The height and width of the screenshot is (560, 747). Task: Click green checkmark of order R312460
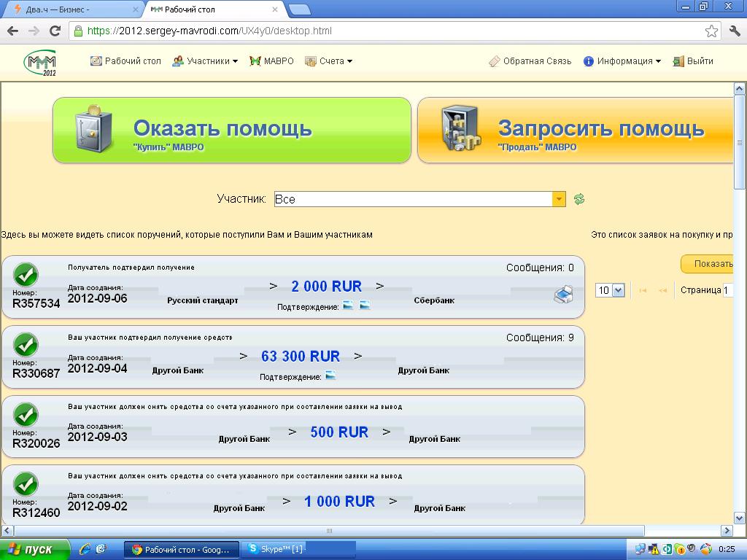[26, 484]
